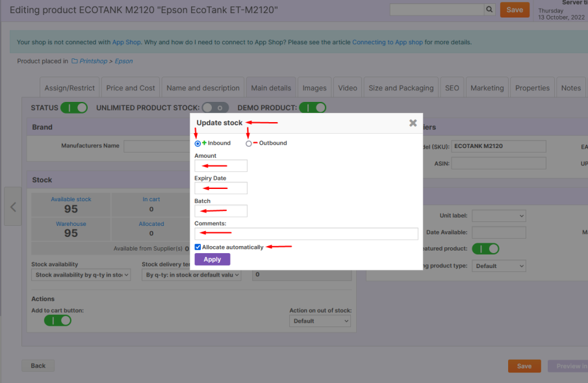Toggle the STATUS switch
This screenshot has width=588, height=383.
[74, 108]
